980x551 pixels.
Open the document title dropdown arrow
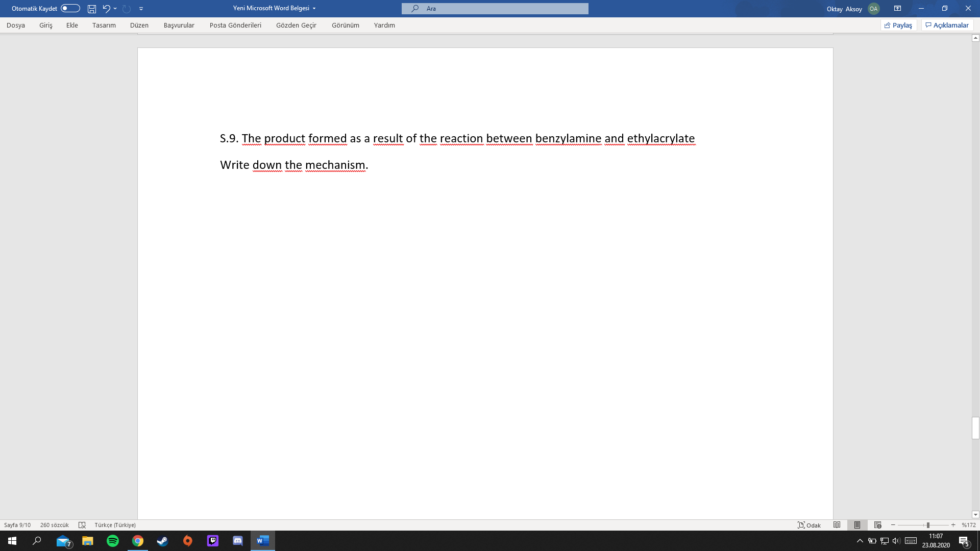(x=314, y=9)
